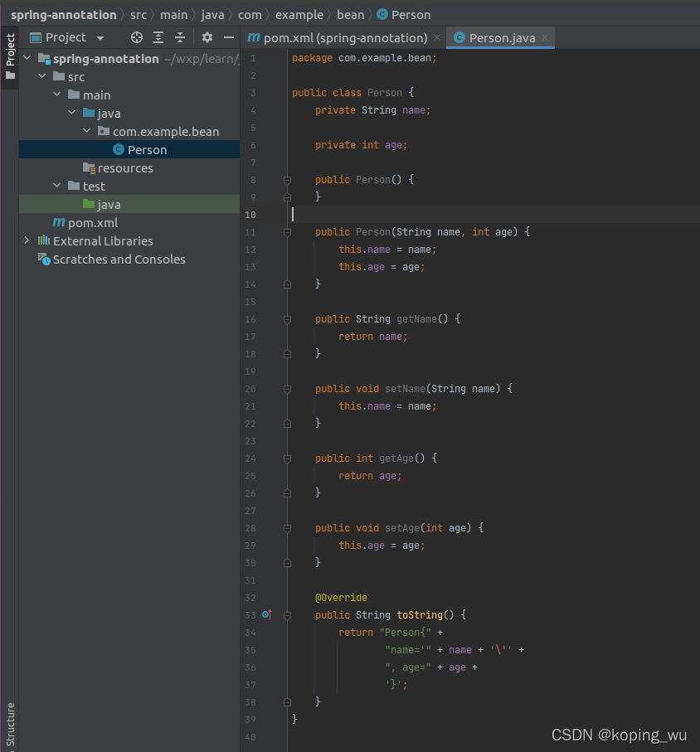Select the resources folder in tree
This screenshot has width=700, height=752.
click(x=129, y=167)
